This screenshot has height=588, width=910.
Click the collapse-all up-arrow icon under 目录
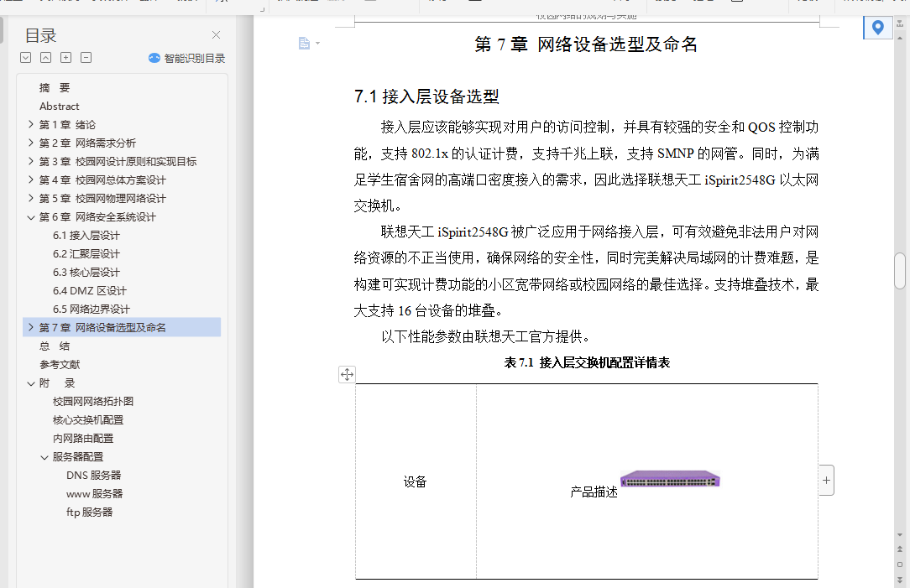pyautogui.click(x=46, y=57)
